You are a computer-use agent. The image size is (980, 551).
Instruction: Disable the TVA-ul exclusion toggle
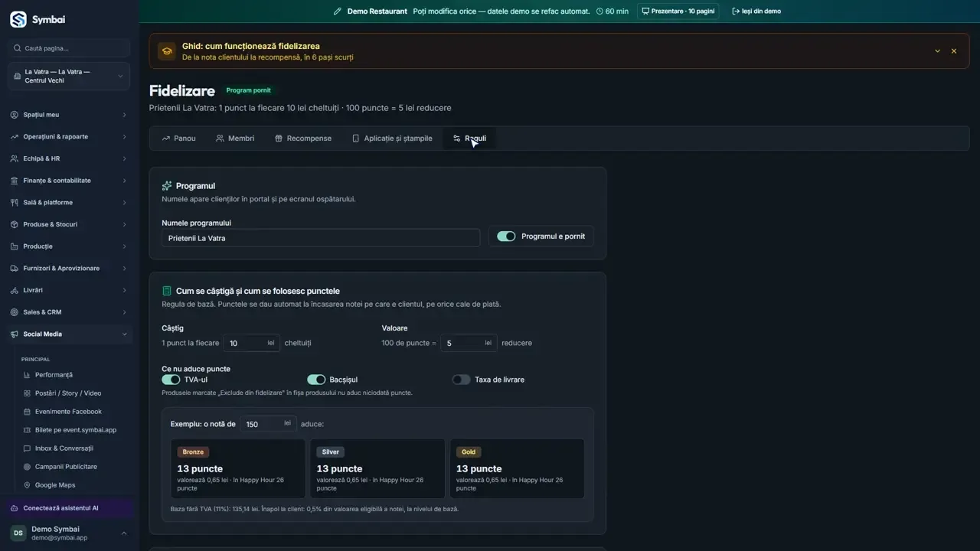point(171,380)
